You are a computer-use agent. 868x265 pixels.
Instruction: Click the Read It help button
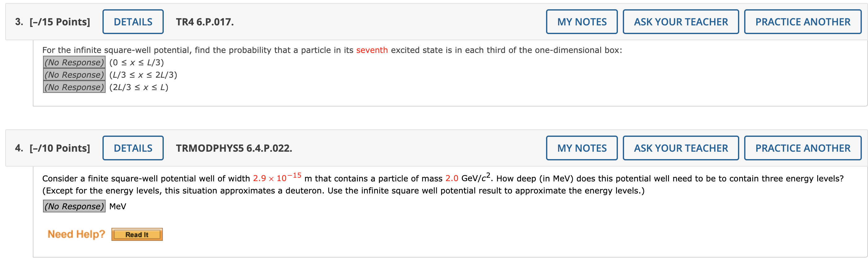(137, 234)
